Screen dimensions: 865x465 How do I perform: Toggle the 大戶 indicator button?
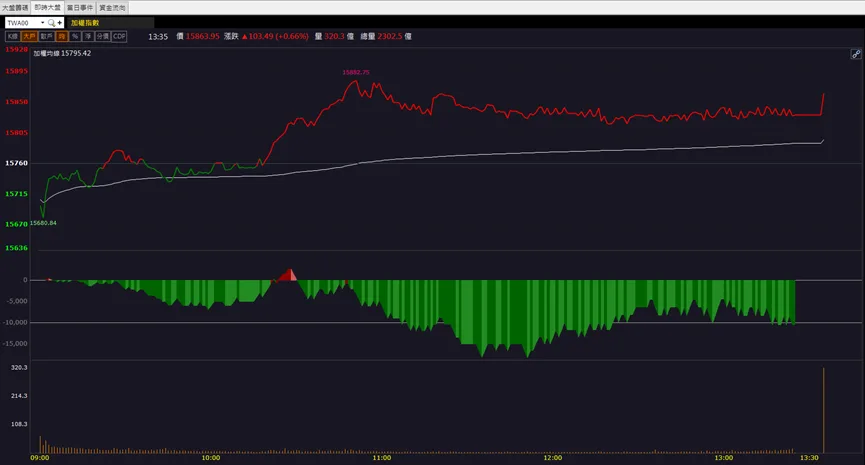coord(29,36)
